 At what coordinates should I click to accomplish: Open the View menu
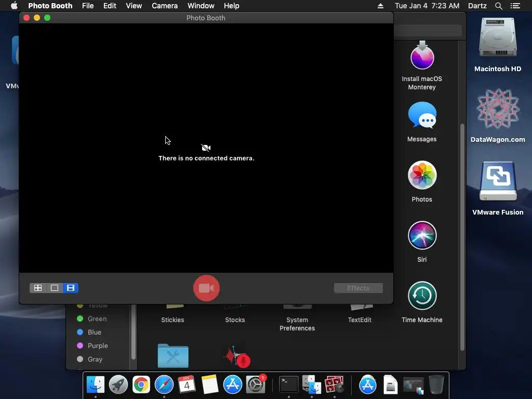[x=134, y=6]
